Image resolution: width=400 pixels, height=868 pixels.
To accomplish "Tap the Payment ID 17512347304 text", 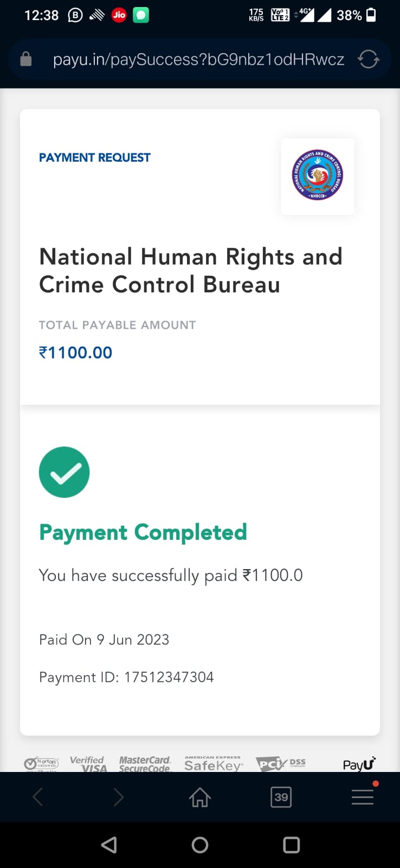I will [x=126, y=677].
